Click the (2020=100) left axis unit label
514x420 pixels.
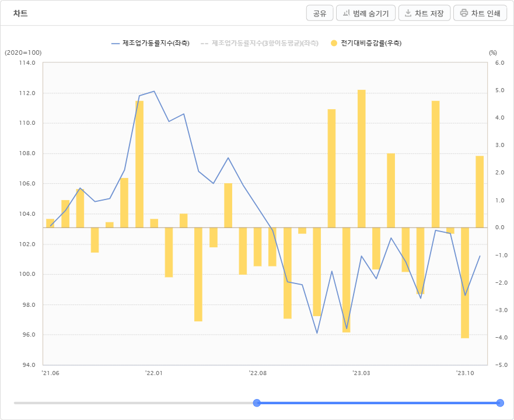23,52
